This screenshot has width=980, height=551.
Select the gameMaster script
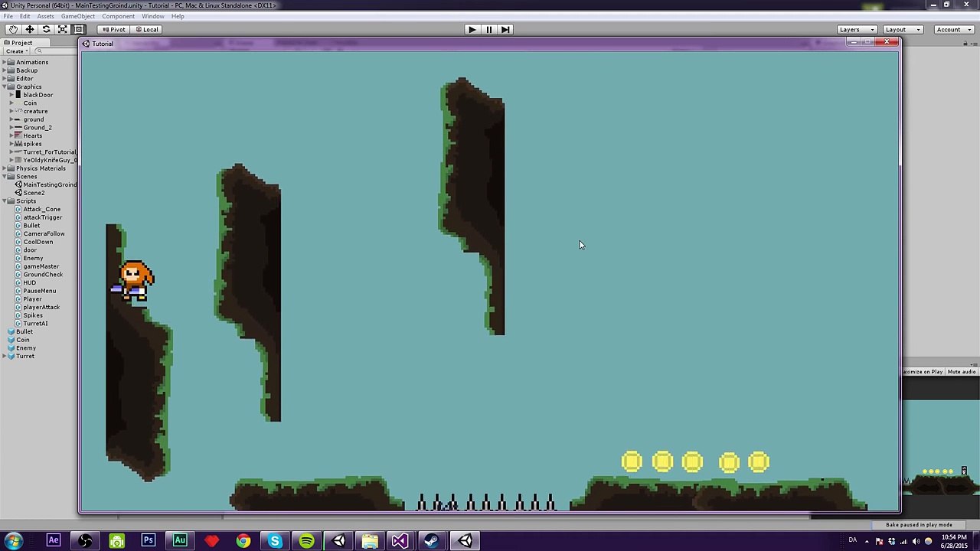37,266
